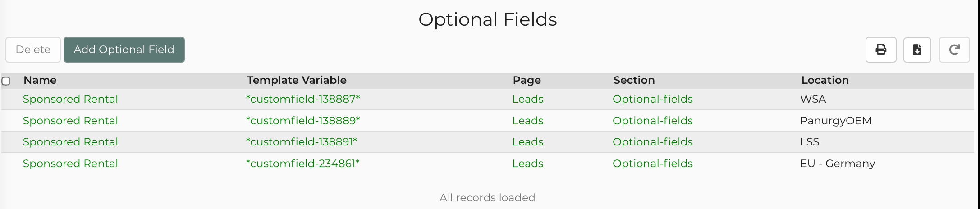
Task: Click Optional-fields link in WSA row
Action: 652,99
